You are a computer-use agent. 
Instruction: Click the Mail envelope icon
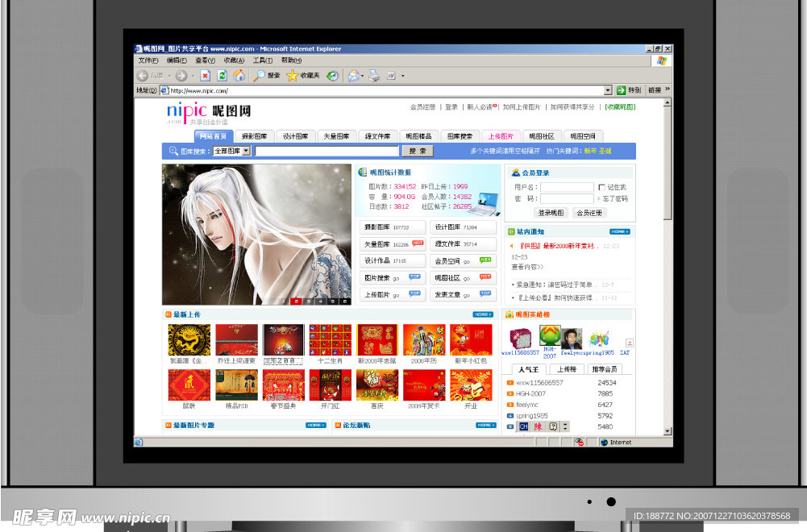(354, 76)
